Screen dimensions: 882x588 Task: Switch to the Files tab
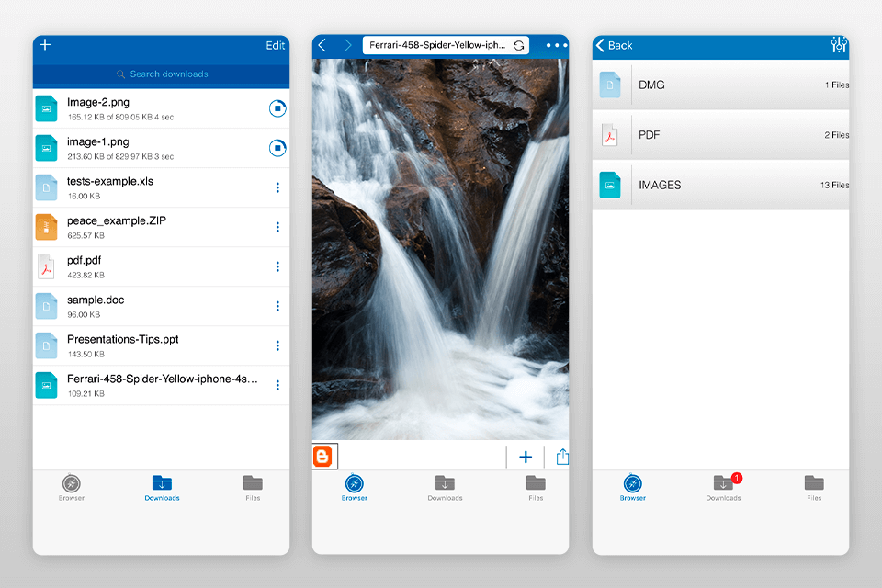[x=253, y=487]
